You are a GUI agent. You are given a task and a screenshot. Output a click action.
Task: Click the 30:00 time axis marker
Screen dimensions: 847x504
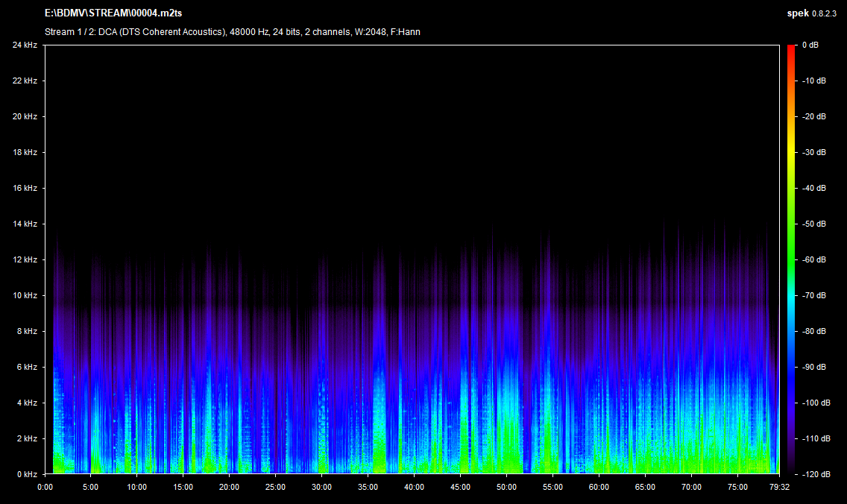[321, 487]
